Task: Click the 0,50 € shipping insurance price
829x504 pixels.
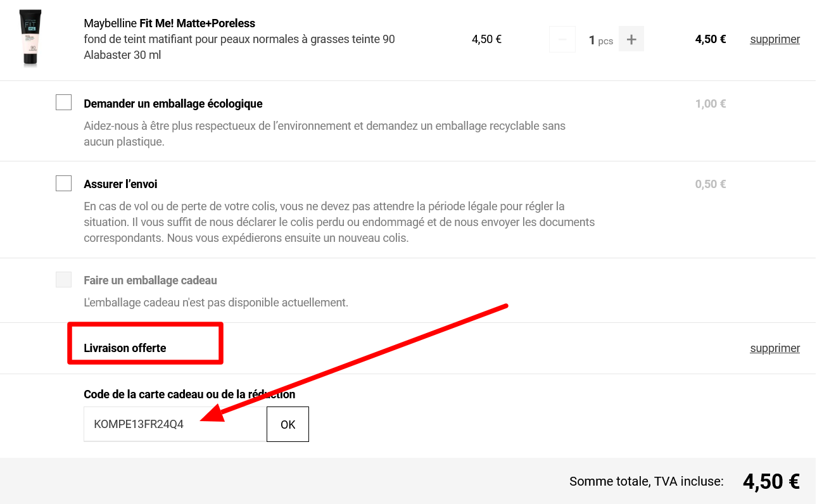Action: tap(710, 184)
